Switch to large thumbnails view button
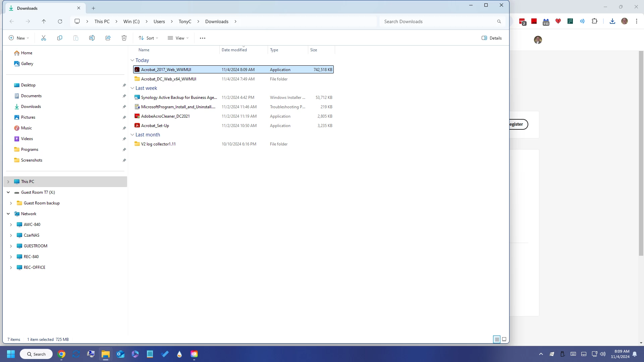 [x=504, y=339]
